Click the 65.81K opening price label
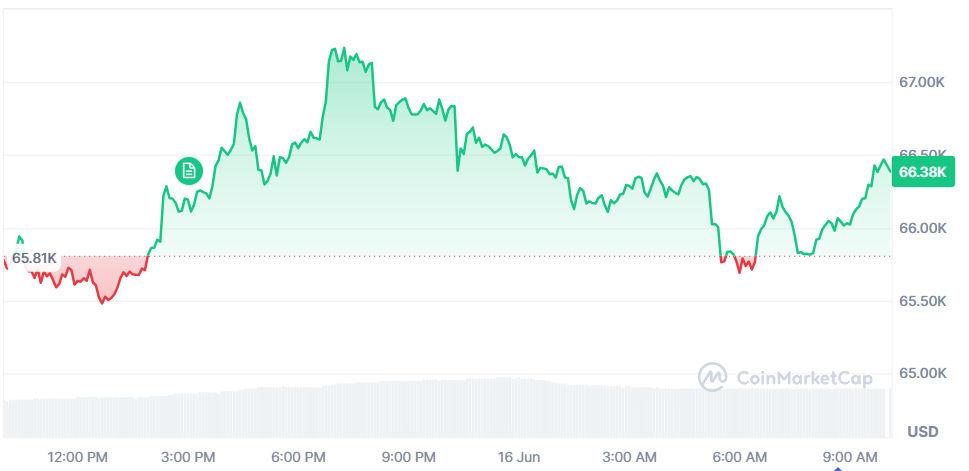This screenshot has width=969, height=471. (x=34, y=258)
